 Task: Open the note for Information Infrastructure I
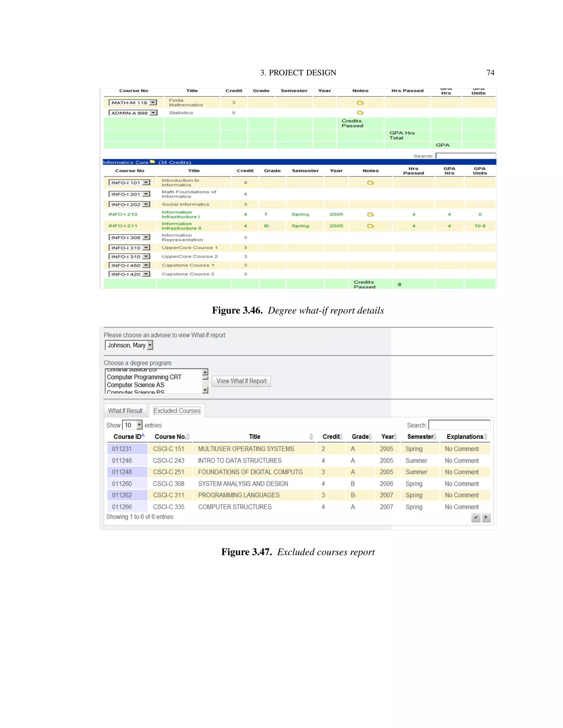370,214
